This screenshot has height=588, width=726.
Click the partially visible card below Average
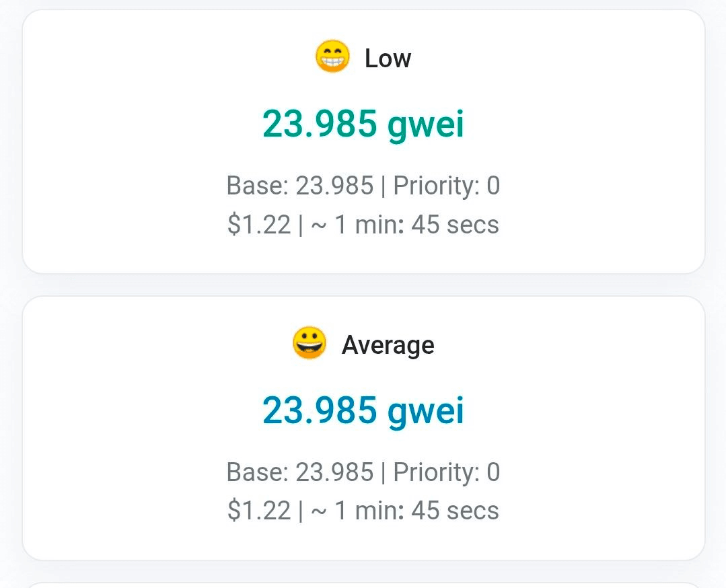363,585
